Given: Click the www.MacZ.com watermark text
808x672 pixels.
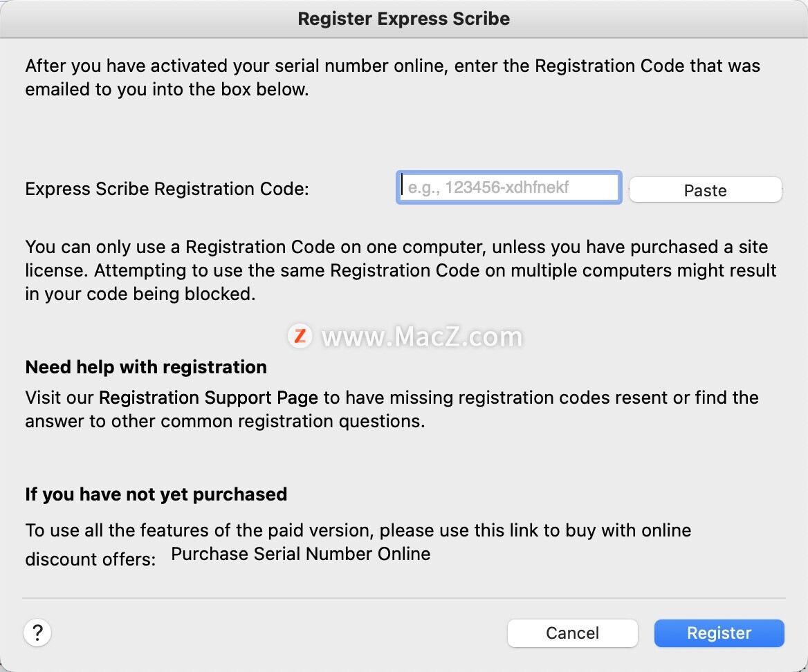Looking at the screenshot, I should point(422,337).
